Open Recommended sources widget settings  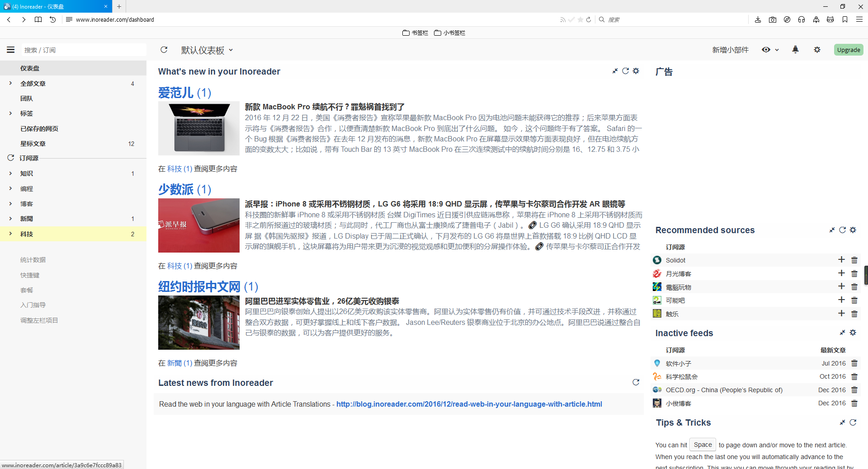[853, 230]
